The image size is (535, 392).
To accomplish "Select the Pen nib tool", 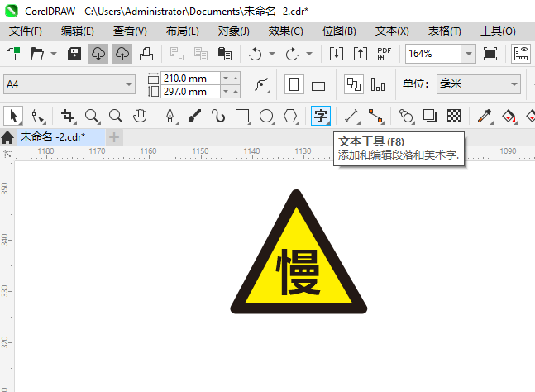I will pos(170,116).
